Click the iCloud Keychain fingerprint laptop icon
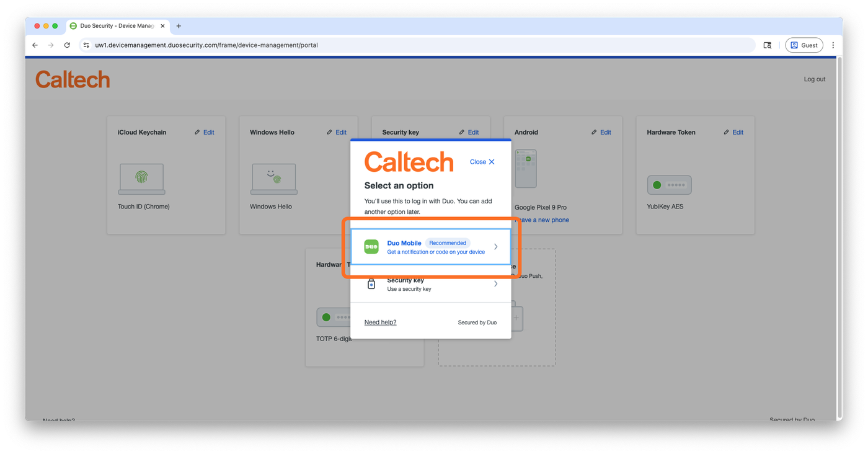868x454 pixels. click(x=141, y=179)
